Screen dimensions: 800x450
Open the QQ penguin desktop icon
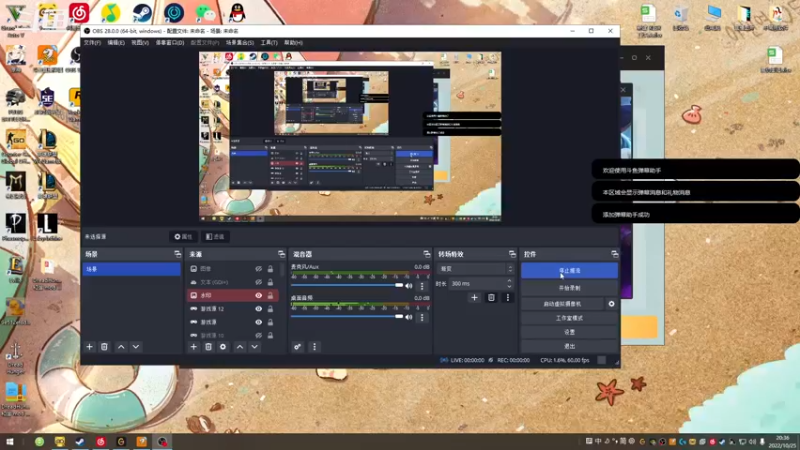pos(237,13)
